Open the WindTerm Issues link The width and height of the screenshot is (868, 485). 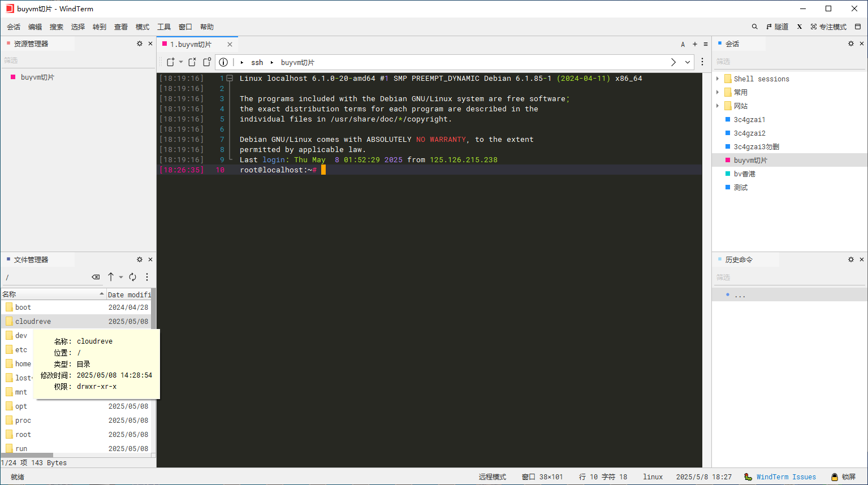[x=786, y=477]
